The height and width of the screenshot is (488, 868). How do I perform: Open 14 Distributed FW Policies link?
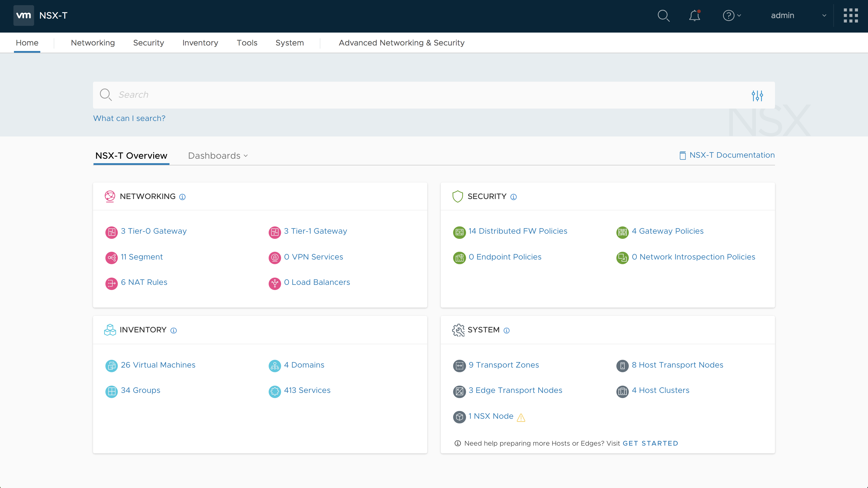(x=518, y=231)
